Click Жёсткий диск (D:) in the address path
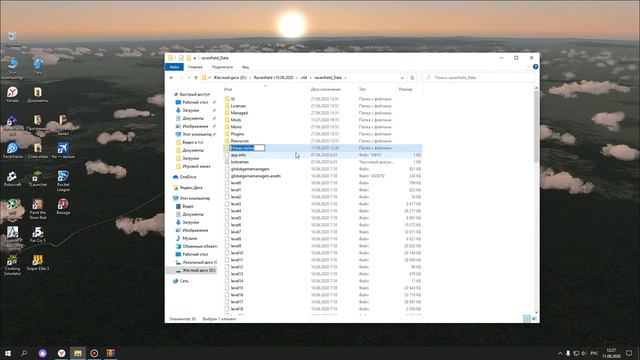640x360 pixels. (230, 78)
